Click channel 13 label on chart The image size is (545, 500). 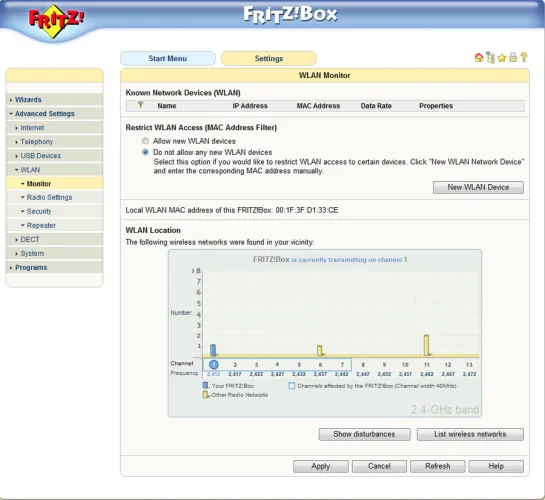tap(469, 365)
